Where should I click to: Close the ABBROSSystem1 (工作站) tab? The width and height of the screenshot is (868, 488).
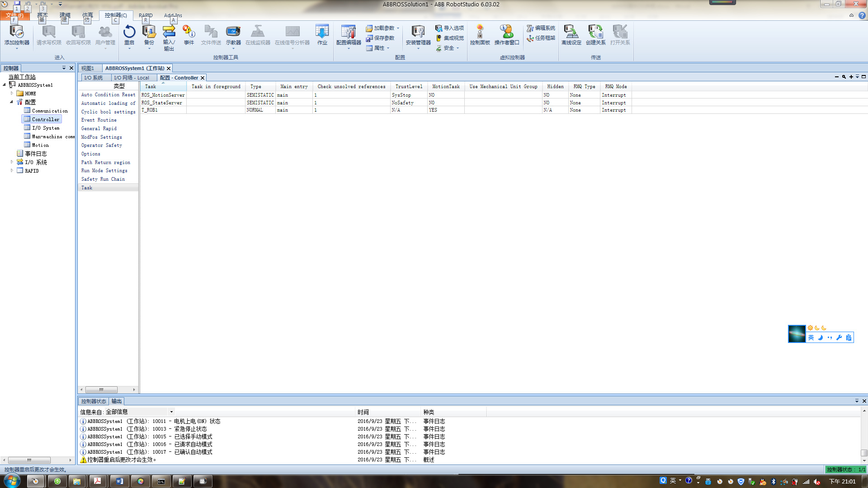(169, 68)
